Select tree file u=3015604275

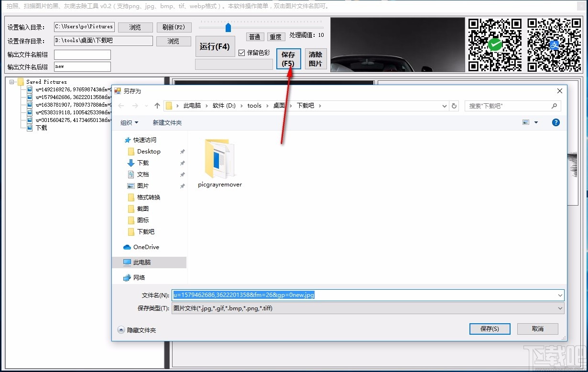(68, 120)
